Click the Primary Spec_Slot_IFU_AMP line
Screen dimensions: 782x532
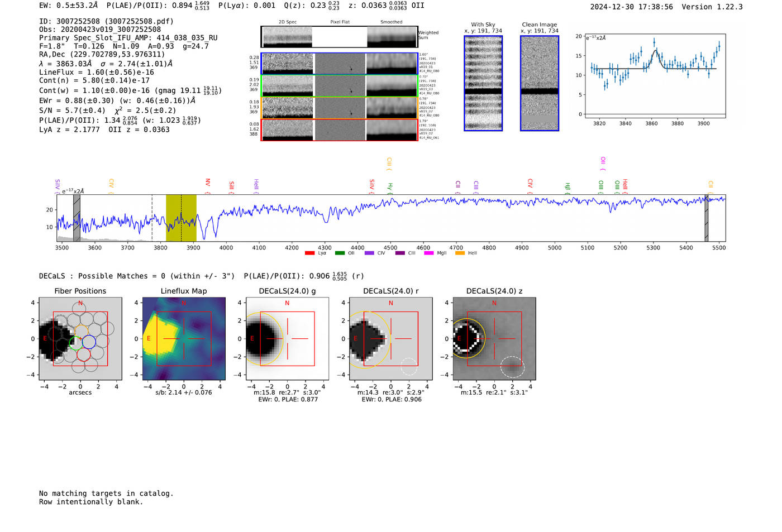[x=128, y=38]
